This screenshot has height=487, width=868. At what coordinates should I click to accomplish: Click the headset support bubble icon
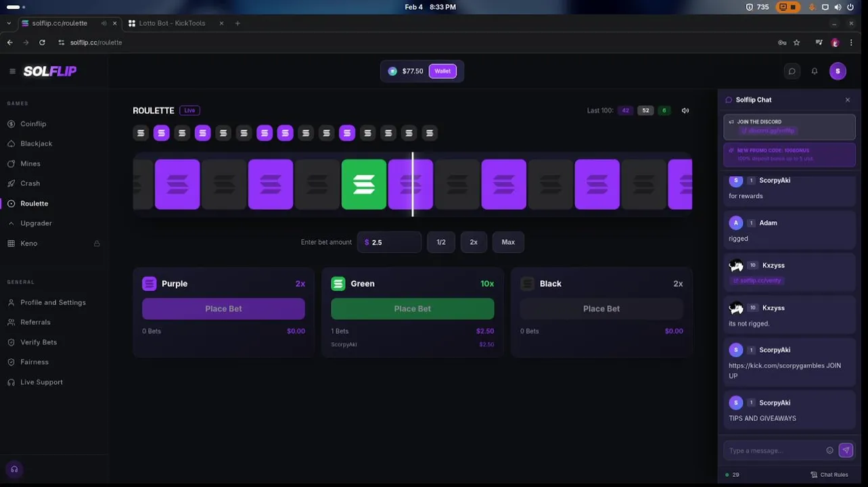point(14,469)
